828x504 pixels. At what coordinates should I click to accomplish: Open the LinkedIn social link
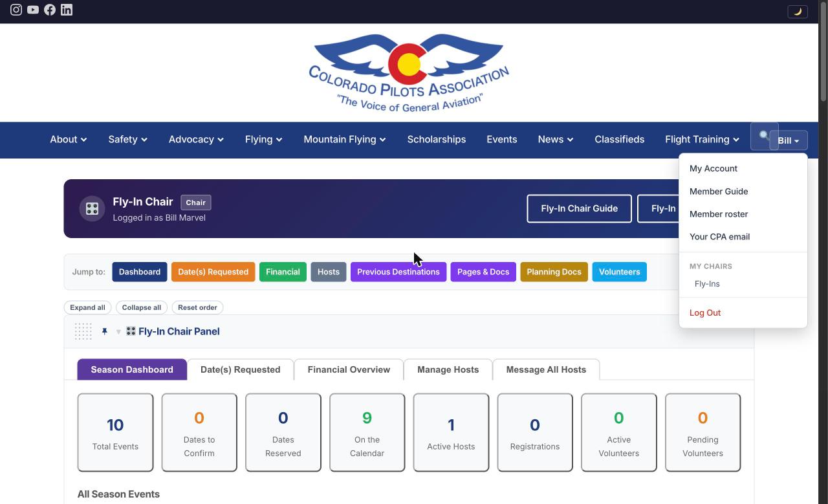coord(67,10)
